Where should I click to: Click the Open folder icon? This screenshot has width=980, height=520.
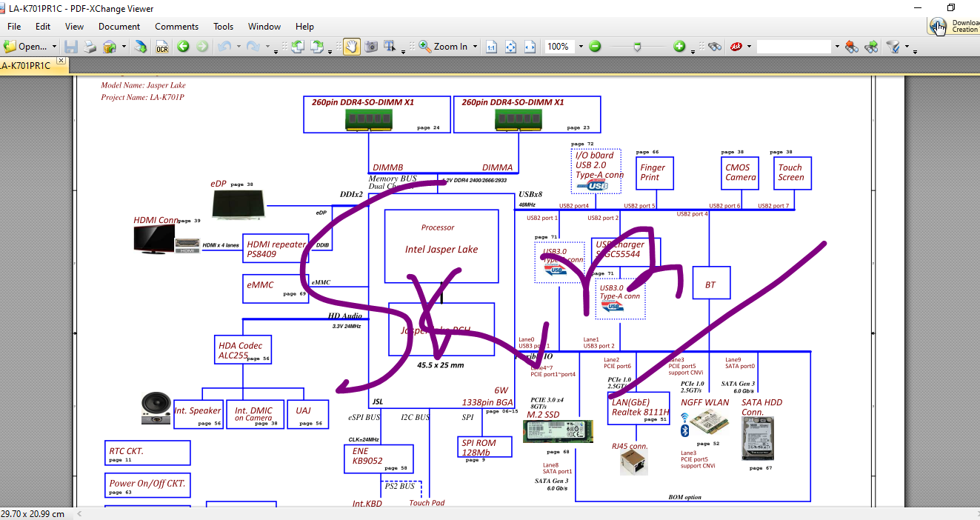coord(10,46)
